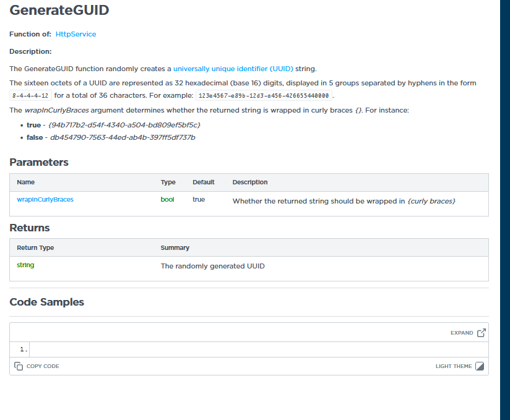This screenshot has width=510, height=420.
Task: Click the Parameters section heading
Action: [x=39, y=162]
